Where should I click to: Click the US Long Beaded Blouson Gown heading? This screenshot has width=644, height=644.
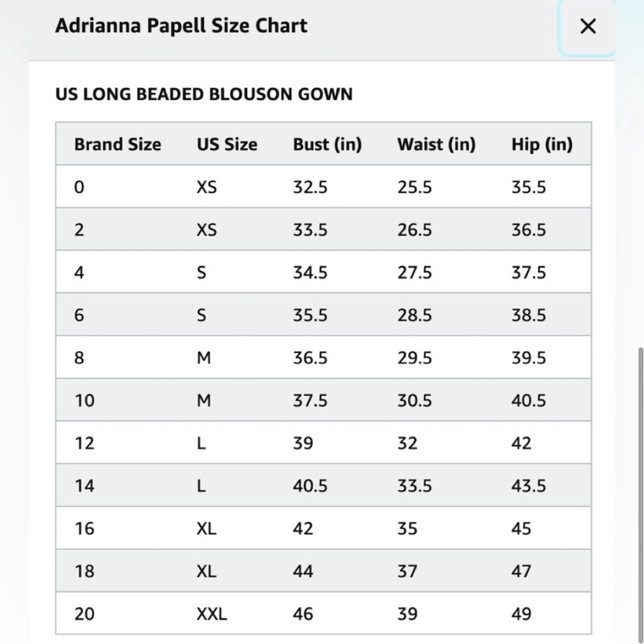click(x=204, y=94)
